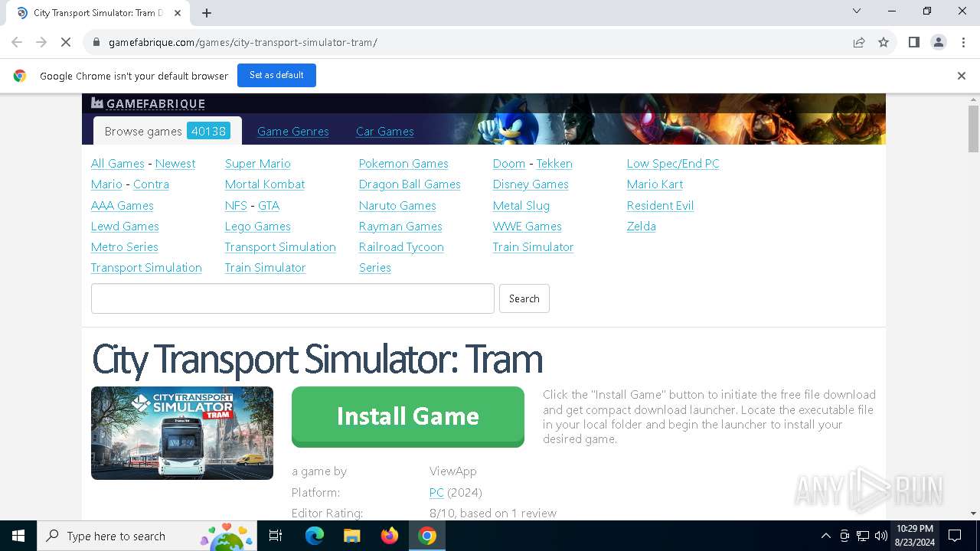Viewport: 980px width, 551px height.
Task: Go back to the previous page
Action: (17, 42)
